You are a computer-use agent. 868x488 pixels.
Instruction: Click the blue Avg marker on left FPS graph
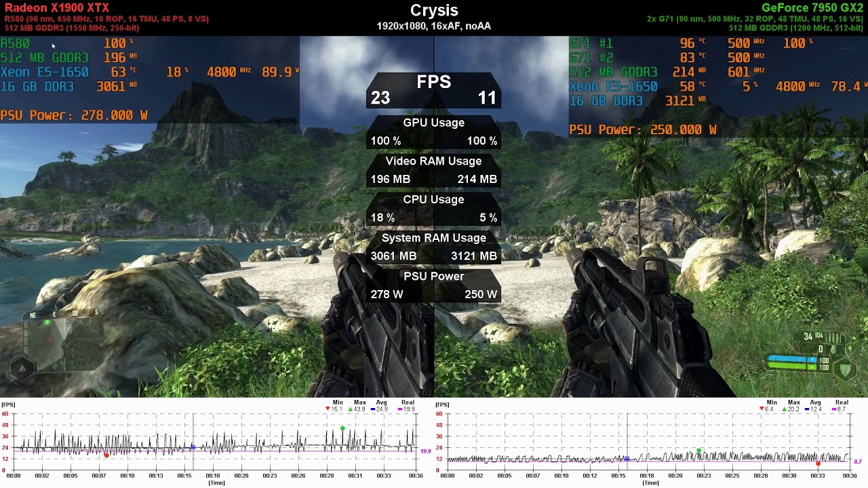[193, 447]
